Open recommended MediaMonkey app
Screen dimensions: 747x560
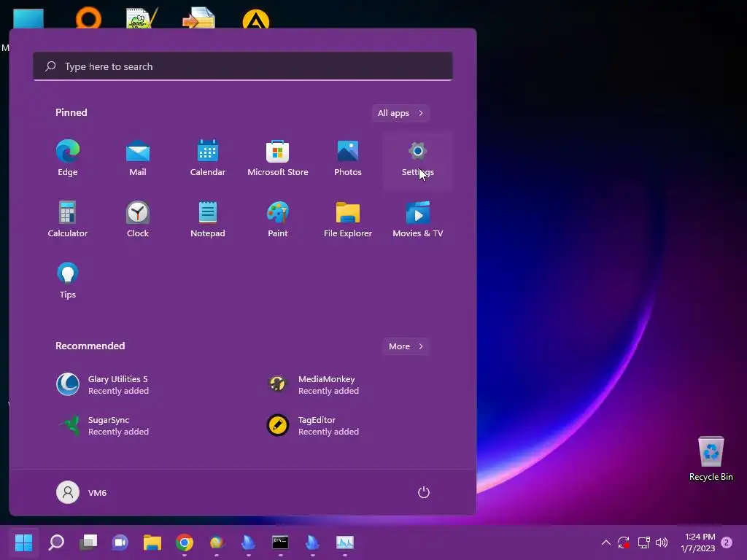pos(312,385)
